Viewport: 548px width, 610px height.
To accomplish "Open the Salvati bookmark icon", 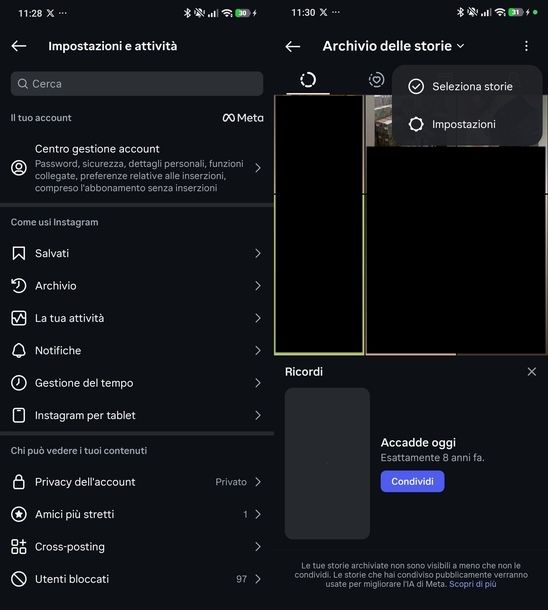I will [x=19, y=253].
